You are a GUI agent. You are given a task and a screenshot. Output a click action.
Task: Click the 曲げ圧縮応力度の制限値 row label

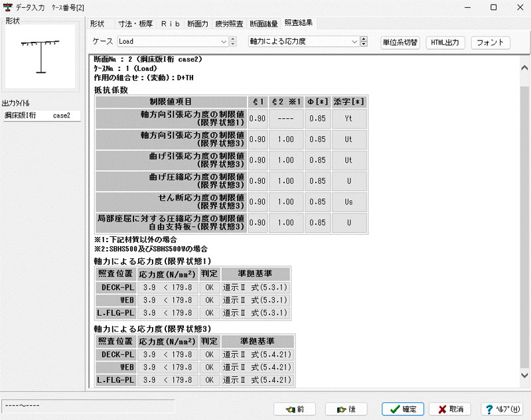[x=171, y=181]
